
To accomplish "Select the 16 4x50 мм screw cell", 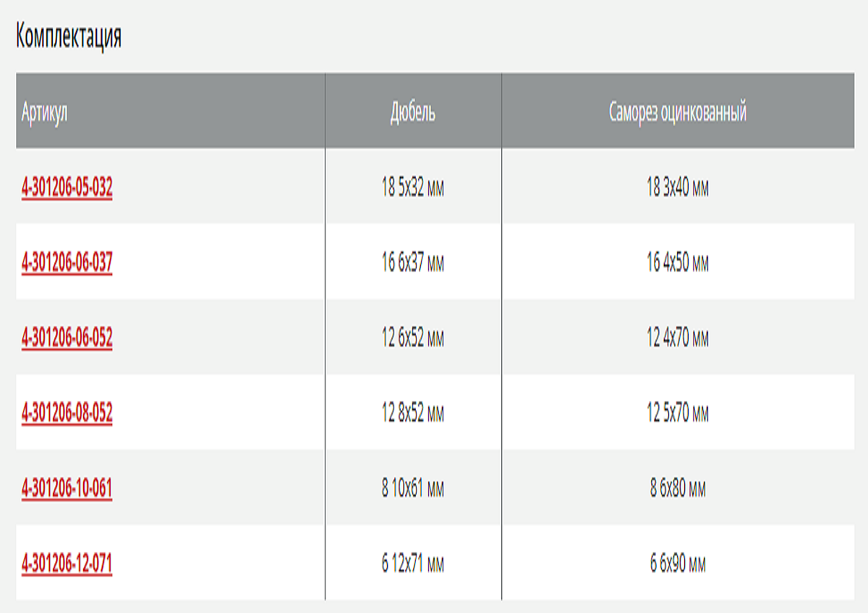I will (x=678, y=263).
